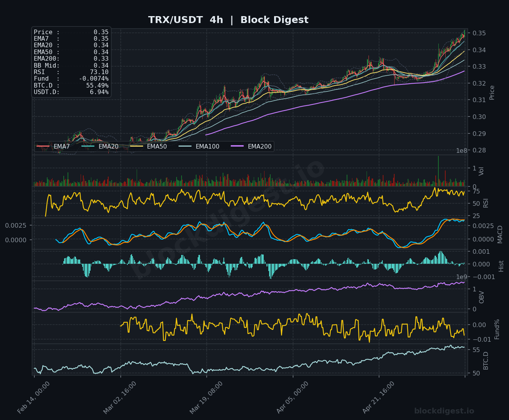
Task: Click the Apr 05, 00:00 date tick
Action: point(292,397)
